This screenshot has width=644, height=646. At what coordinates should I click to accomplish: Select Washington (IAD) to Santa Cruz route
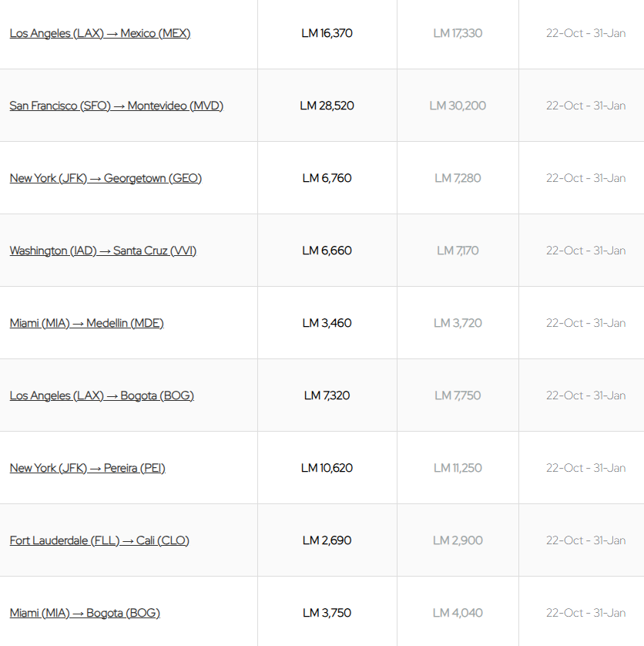pos(102,251)
